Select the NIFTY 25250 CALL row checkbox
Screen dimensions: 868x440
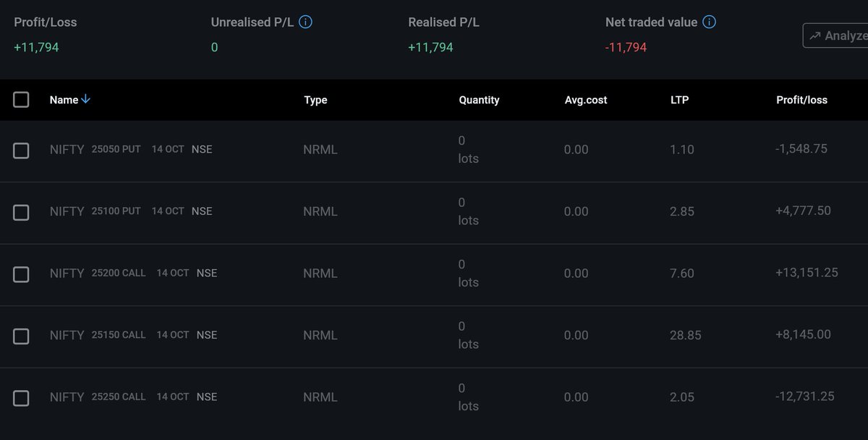click(x=21, y=398)
